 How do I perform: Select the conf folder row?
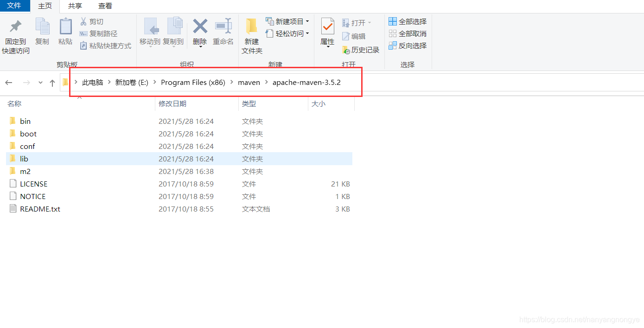179,146
